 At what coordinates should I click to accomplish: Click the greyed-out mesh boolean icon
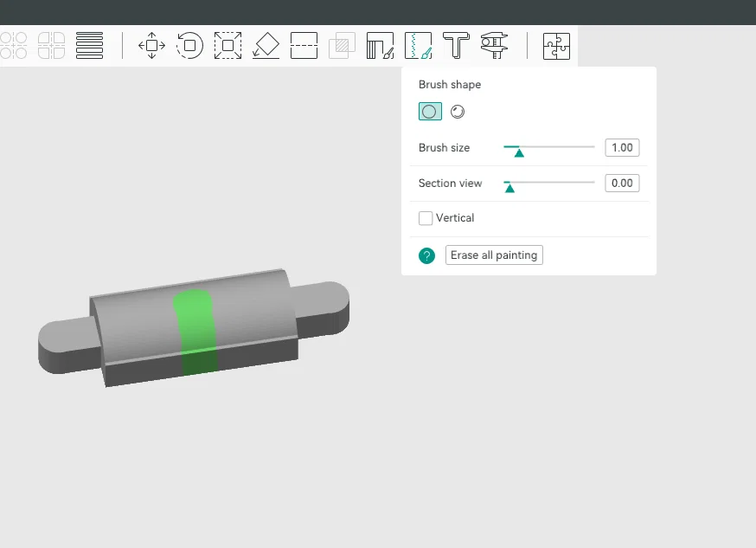[342, 46]
